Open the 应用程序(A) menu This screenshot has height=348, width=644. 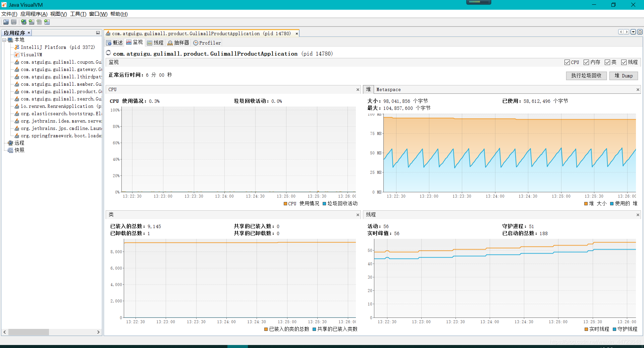(x=34, y=14)
